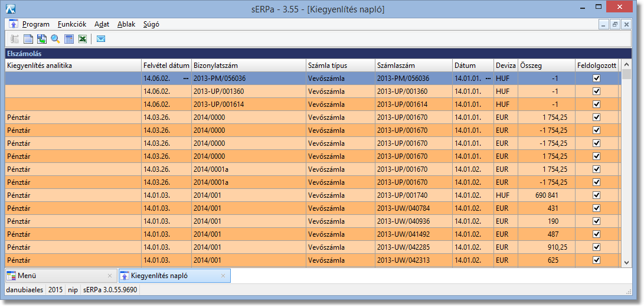The image size is (644, 307).
Task: Click scrollbar down arrow in the grid
Action: (x=627, y=262)
